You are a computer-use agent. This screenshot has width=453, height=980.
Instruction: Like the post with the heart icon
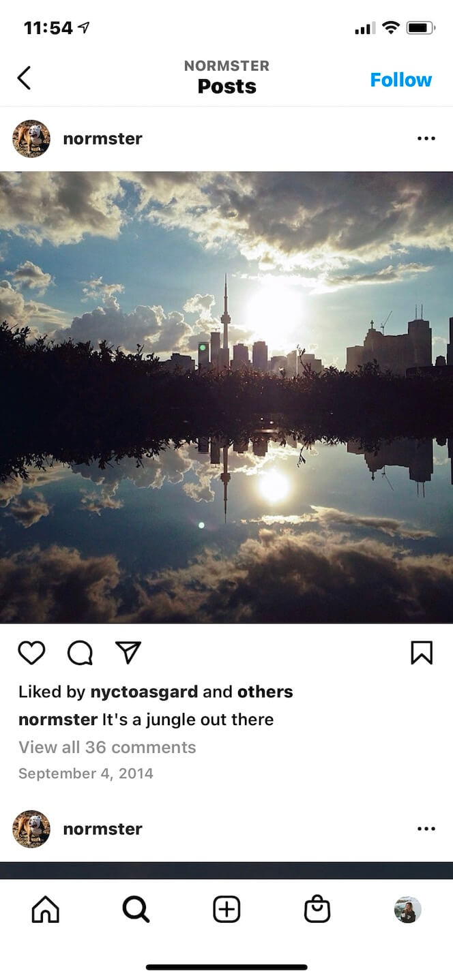click(31, 653)
